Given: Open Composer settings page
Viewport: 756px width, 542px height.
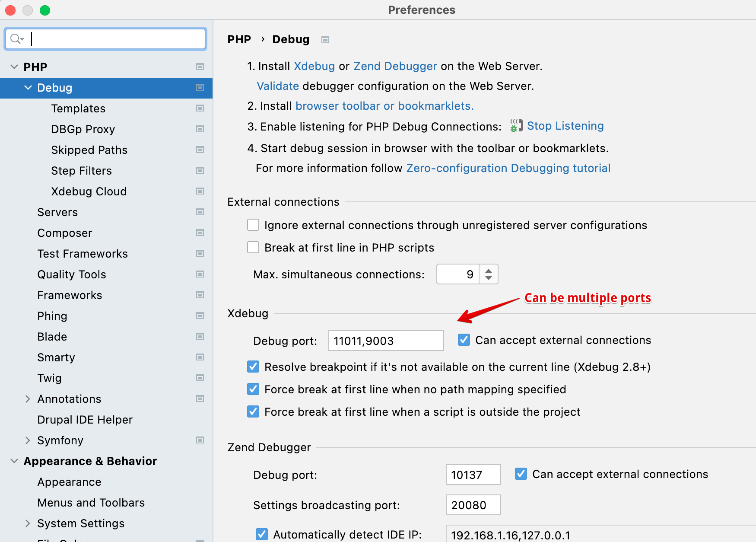Looking at the screenshot, I should pyautogui.click(x=65, y=233).
